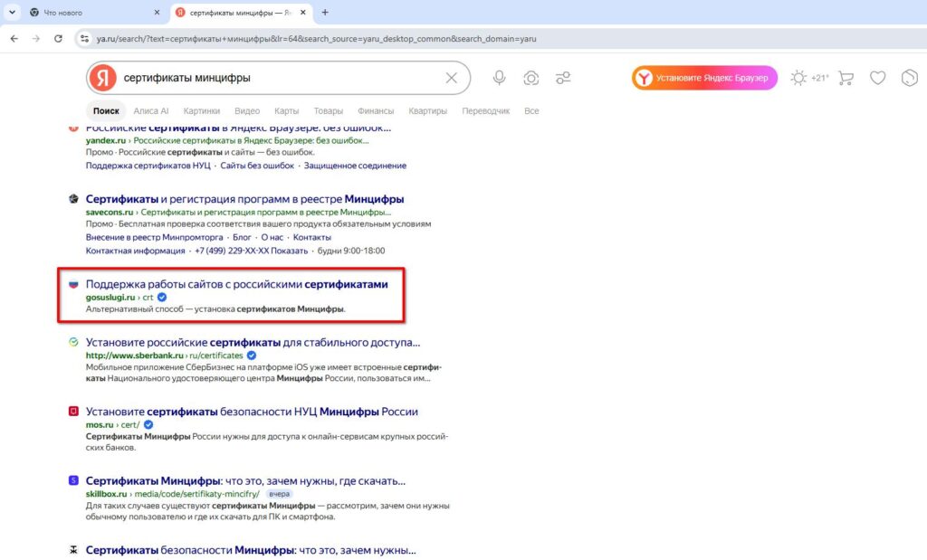927x560 pixels.
Task: Open "Поддержка работы сайтов с российскими сертификатами" result
Action: click(x=237, y=284)
